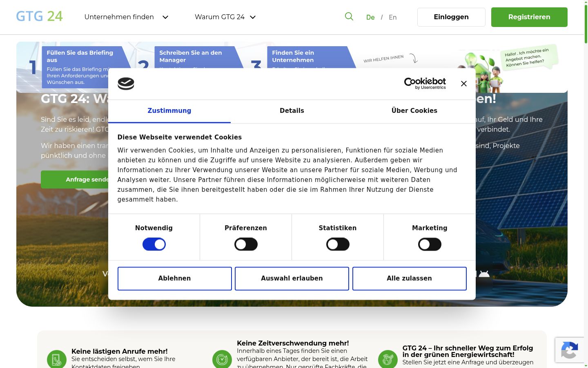Expand the Unternehmen finden menu
Viewport: 588px width, 368px height.
[126, 17]
